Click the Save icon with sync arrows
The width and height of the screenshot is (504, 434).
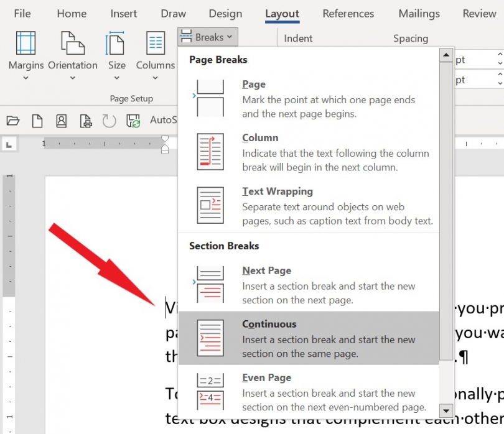click(x=132, y=120)
